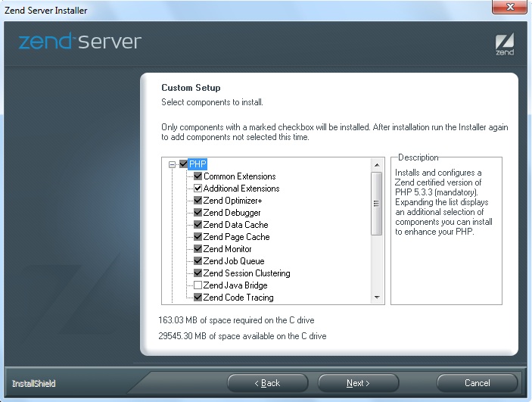Uncheck the Common Extensions checkbox
Screen dimensions: 532x402
tap(198, 176)
